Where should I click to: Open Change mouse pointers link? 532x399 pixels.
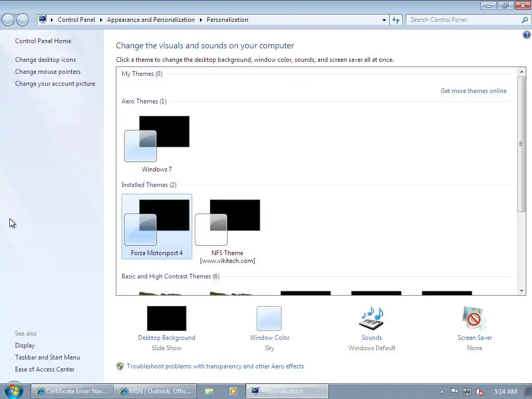tap(48, 72)
